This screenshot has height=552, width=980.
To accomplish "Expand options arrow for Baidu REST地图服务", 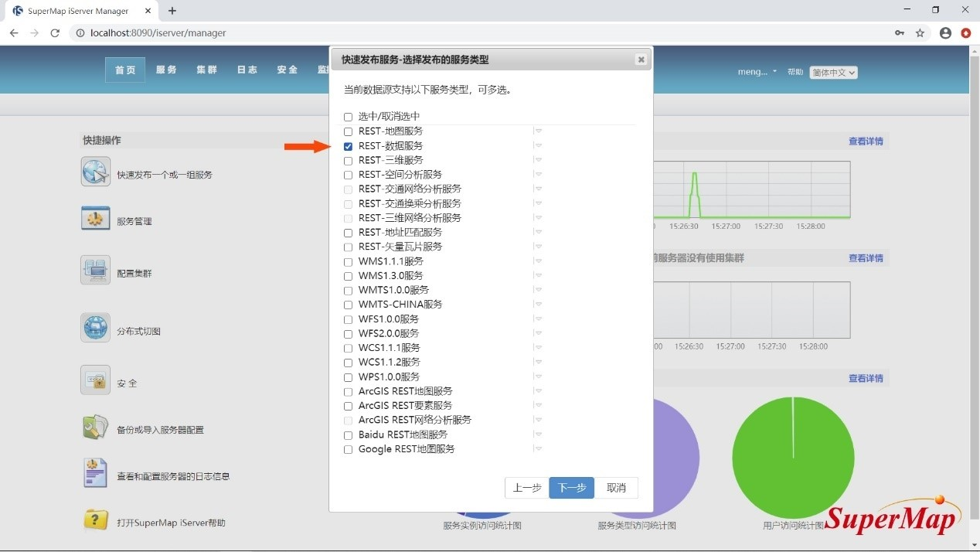I will [538, 434].
